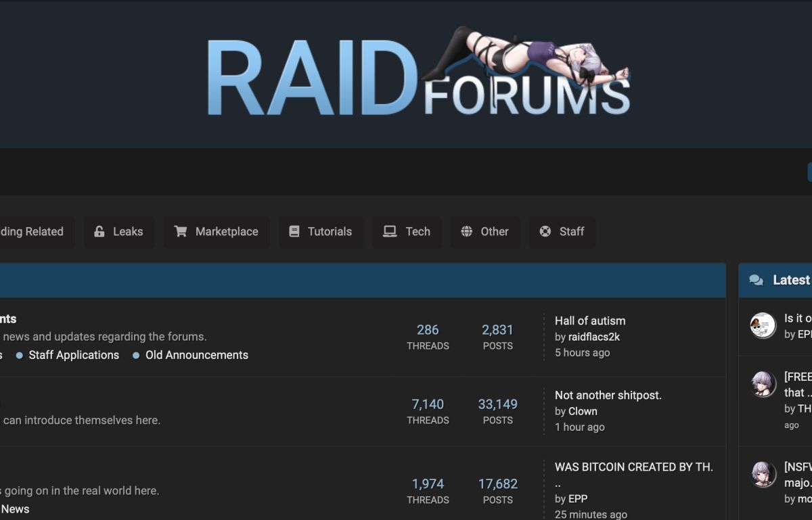Open the Hall of autism thread

click(590, 321)
